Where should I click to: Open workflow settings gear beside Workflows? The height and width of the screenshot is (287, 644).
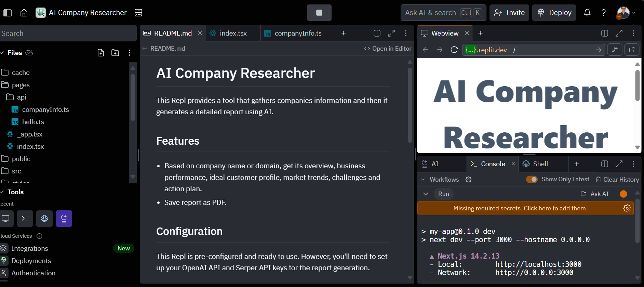(x=468, y=180)
